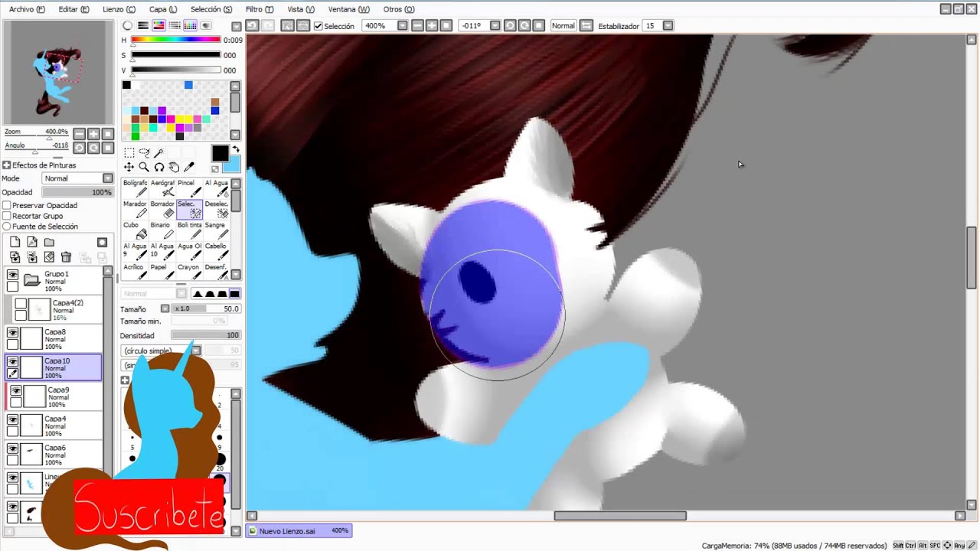Pick the Cubo bucket fill tool
The height and width of the screenshot is (551, 980).
136,230
